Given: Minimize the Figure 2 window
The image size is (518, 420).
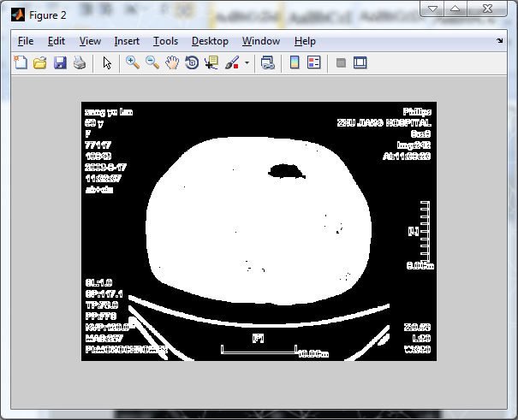Looking at the screenshot, I should [432, 9].
